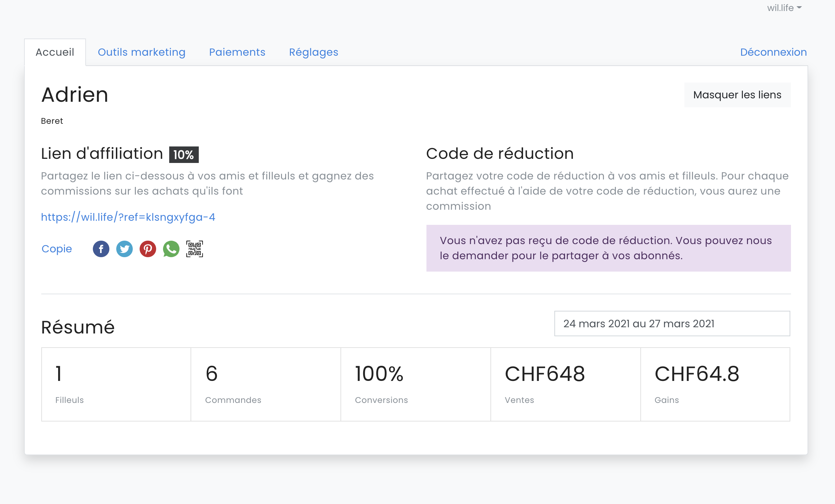Click the Ventes summary card
The image size is (835, 504).
[565, 384]
